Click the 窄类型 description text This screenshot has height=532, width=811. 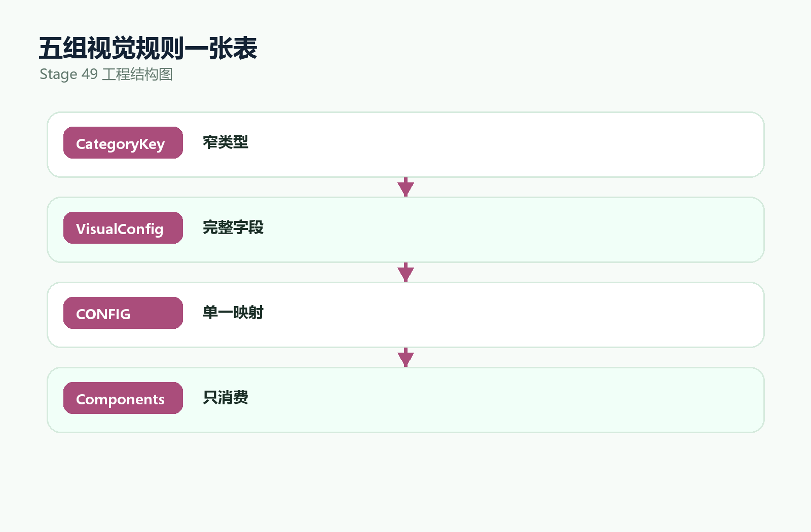(226, 142)
